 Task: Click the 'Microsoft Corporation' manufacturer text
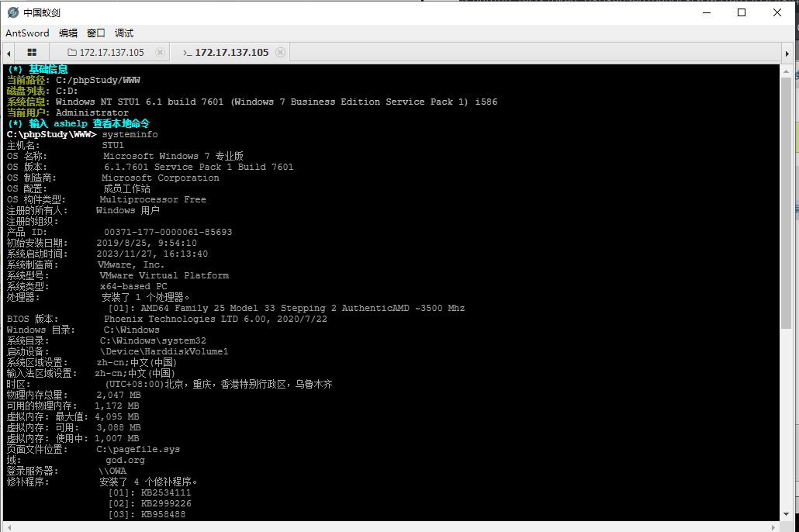click(x=161, y=178)
